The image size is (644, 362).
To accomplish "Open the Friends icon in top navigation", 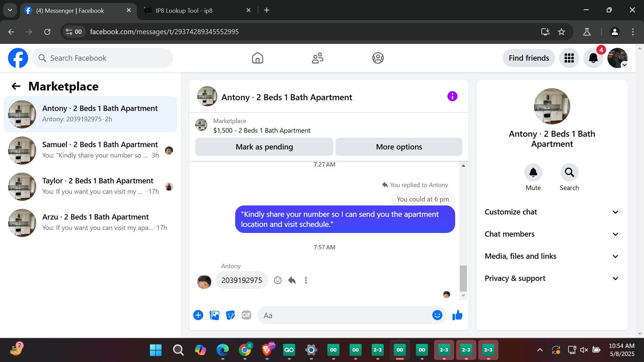I will click(x=317, y=58).
